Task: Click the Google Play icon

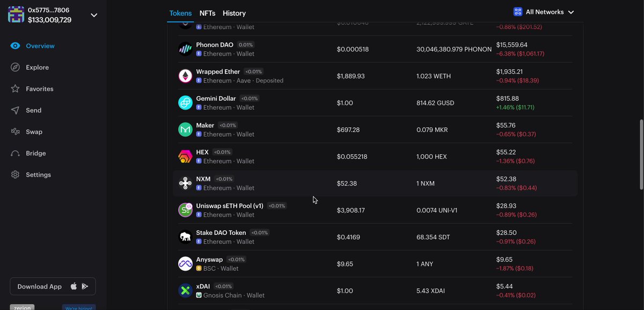Action: point(85,286)
